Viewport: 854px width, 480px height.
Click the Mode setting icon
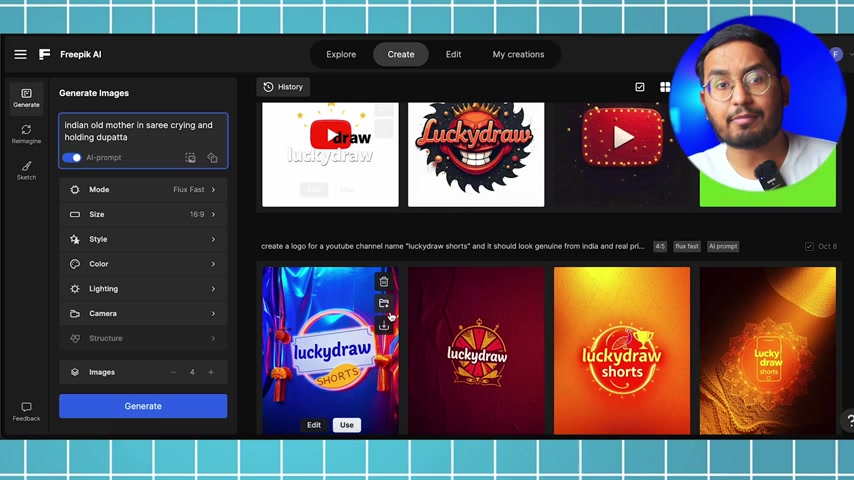click(75, 190)
